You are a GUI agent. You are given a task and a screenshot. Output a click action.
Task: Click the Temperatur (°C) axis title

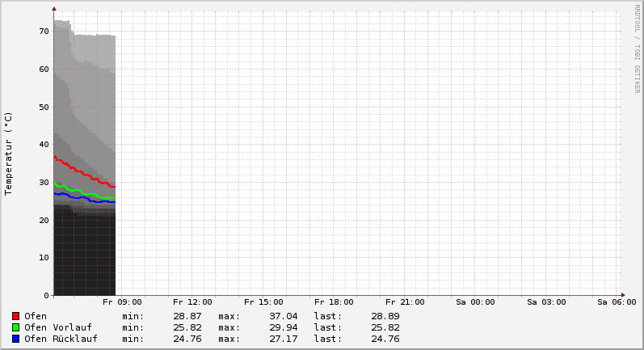click(x=9, y=154)
